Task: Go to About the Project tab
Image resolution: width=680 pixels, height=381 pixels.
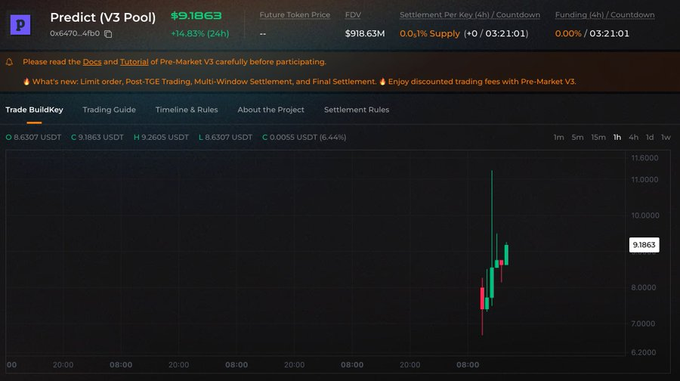Action: [271, 110]
